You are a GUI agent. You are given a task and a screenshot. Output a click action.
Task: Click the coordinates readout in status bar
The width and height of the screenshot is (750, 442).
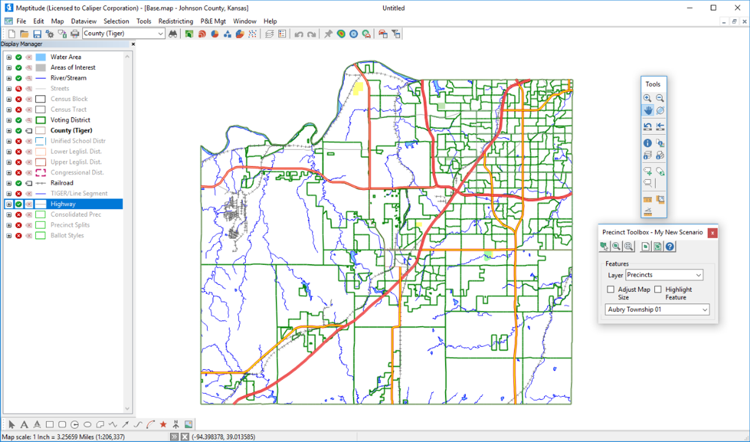(x=224, y=437)
